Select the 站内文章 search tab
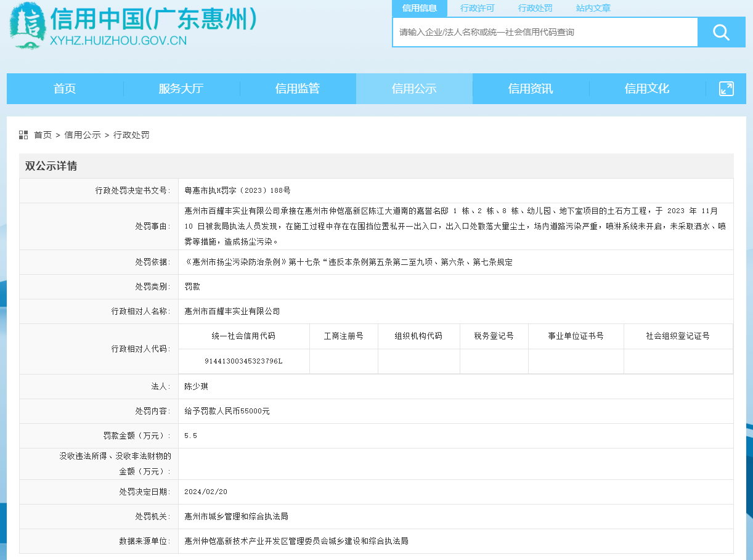The height and width of the screenshot is (560, 753). (593, 8)
